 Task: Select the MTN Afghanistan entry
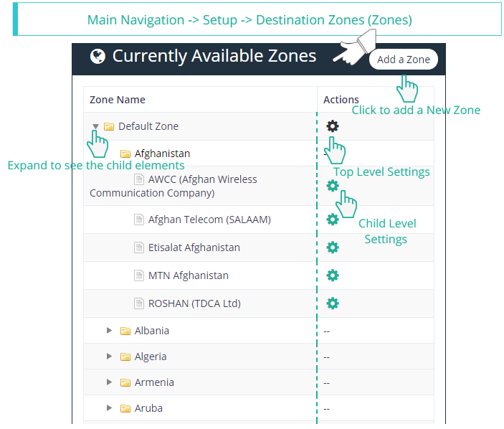188,275
